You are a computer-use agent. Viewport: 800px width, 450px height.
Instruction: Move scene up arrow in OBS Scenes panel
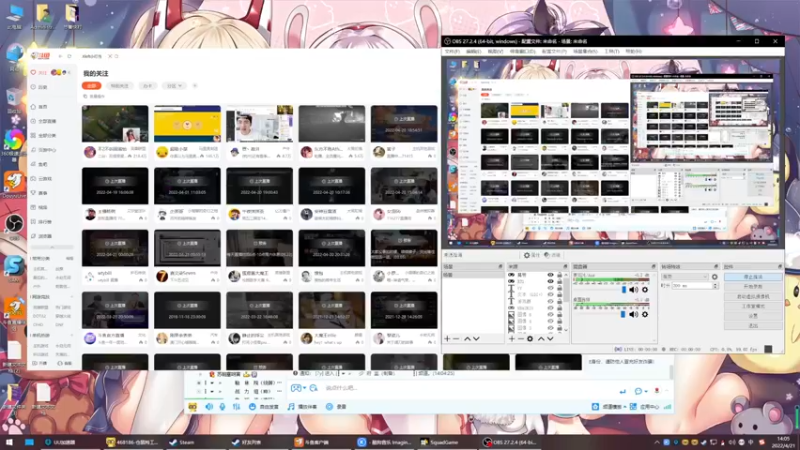(467, 339)
